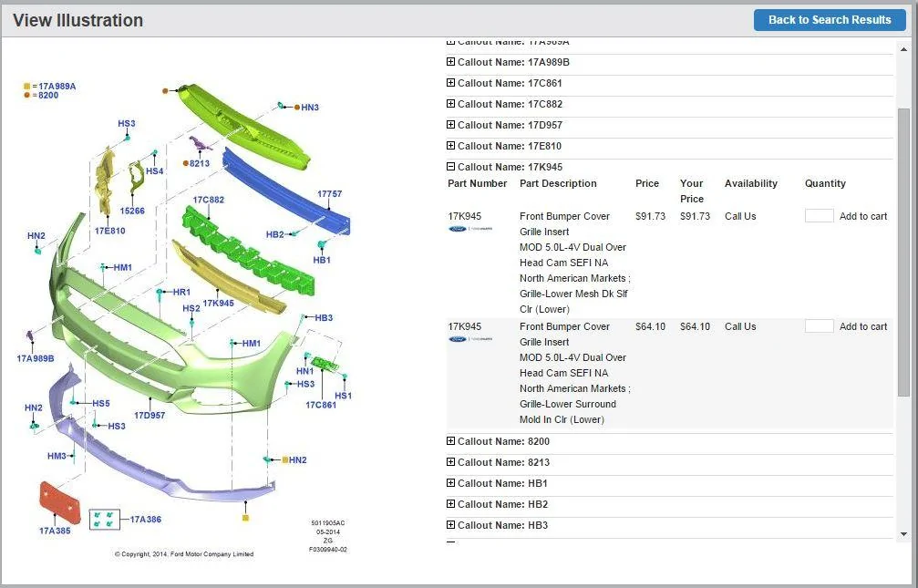This screenshot has height=588, width=918.
Task: Select the 17A385 red license bracket part
Action: [x=60, y=502]
